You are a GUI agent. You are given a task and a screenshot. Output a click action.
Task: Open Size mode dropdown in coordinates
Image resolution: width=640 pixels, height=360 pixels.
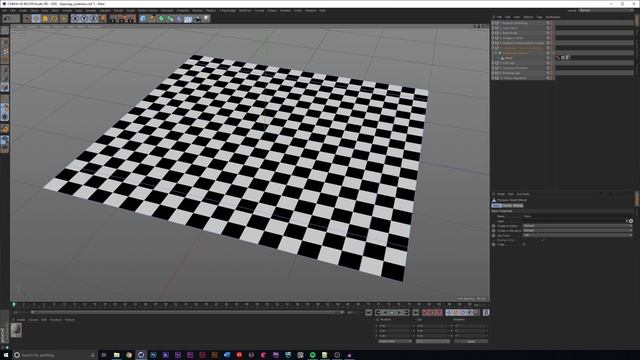tap(433, 341)
